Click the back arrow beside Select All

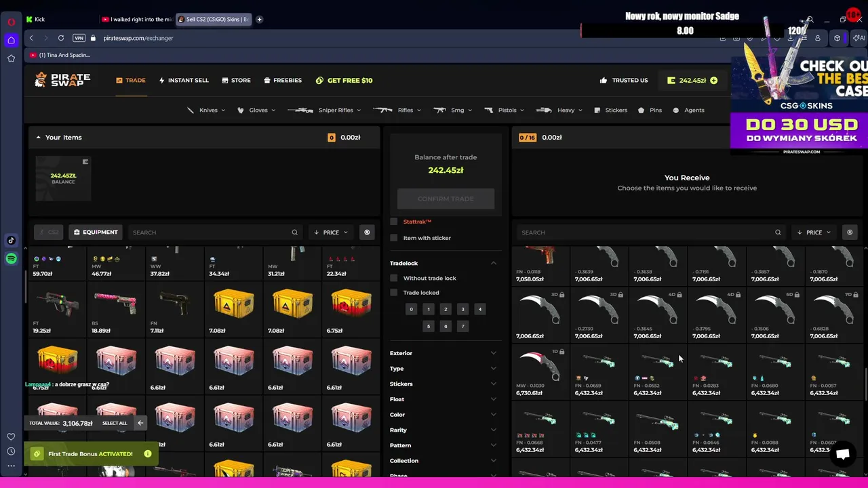click(140, 423)
